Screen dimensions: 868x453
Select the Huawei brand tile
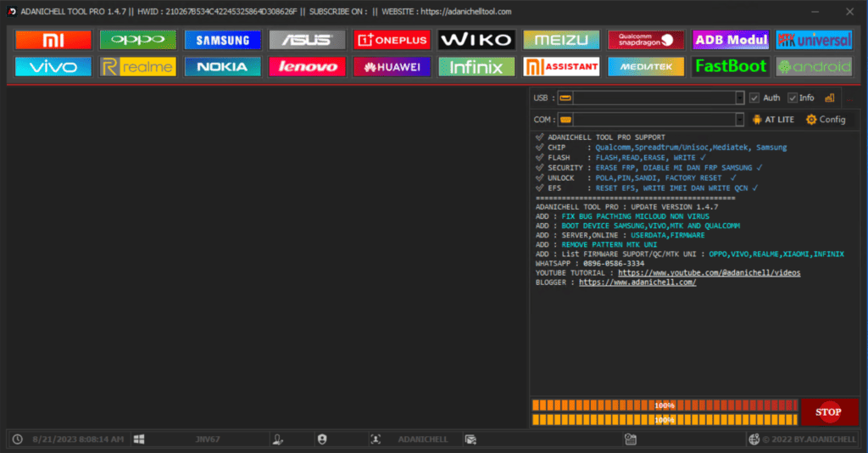tap(392, 67)
